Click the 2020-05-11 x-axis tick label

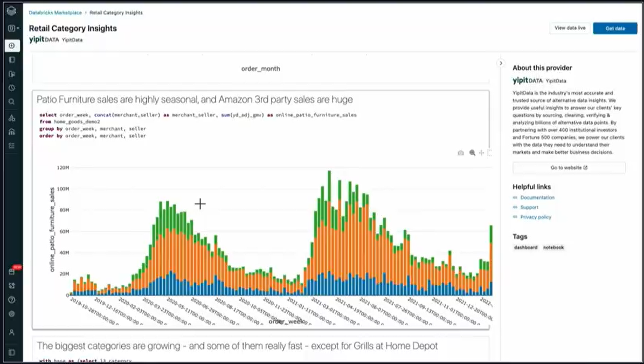pyautogui.click(x=190, y=311)
